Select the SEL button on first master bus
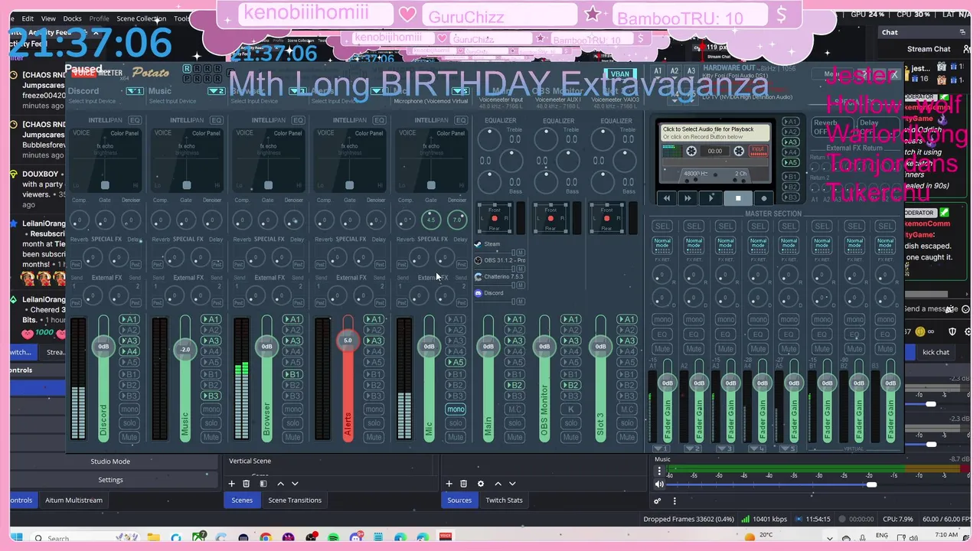The image size is (980, 551). (662, 226)
